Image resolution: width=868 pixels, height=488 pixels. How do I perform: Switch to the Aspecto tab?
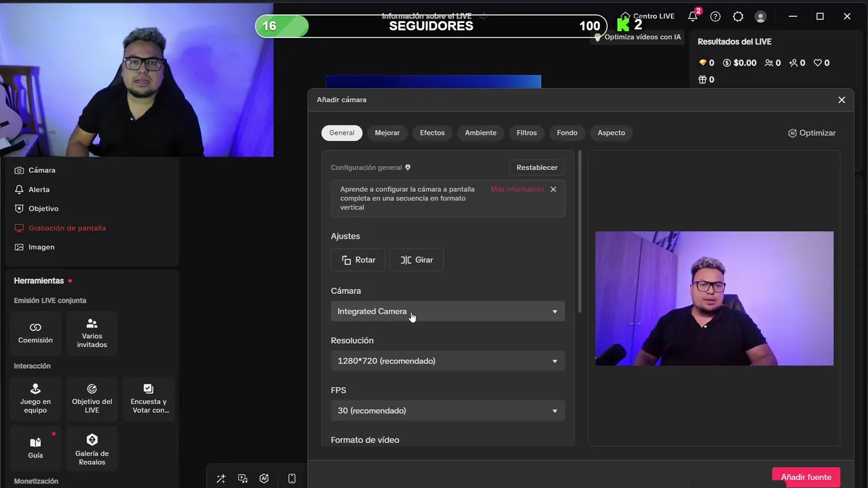click(611, 133)
